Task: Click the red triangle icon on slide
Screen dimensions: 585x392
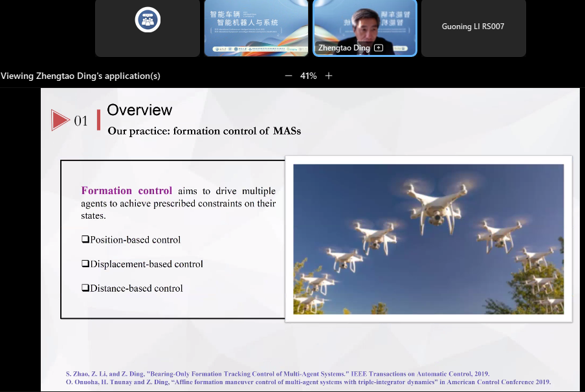Action: coord(60,120)
